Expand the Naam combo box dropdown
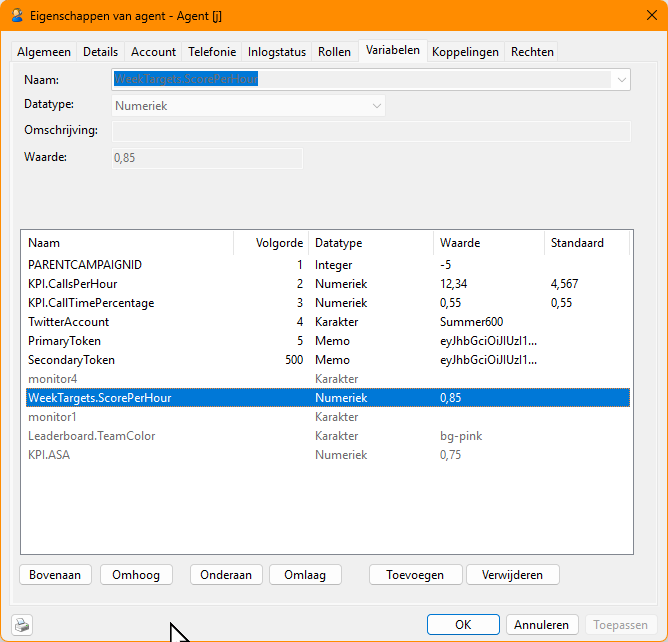668x642 pixels. [622, 79]
